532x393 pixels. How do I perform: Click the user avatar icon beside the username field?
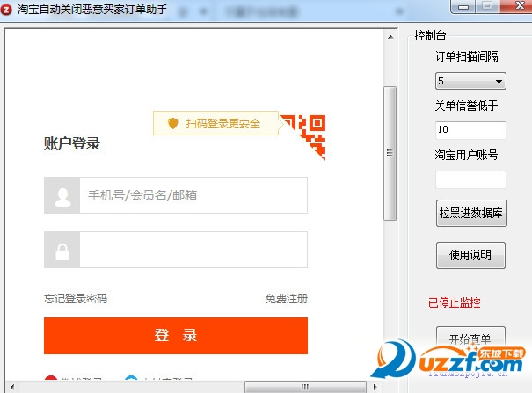click(62, 195)
